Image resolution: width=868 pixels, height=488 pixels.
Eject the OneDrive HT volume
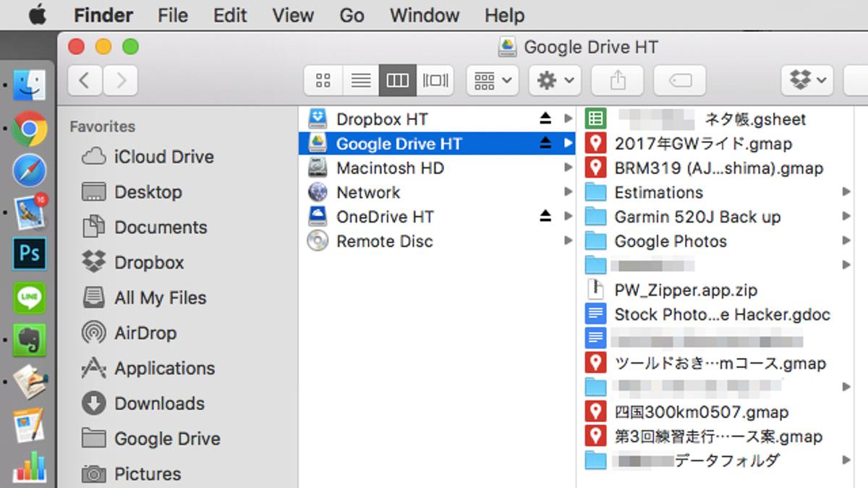[x=545, y=216]
